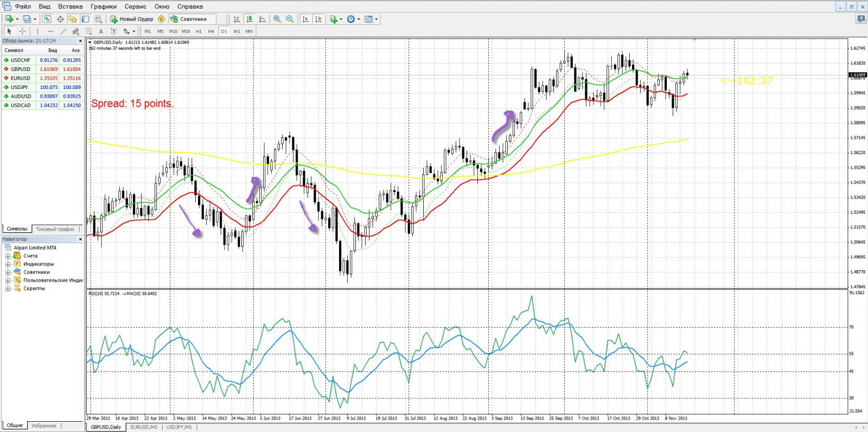Open templates dropdown arrow
868x432 pixels.
[376, 19]
